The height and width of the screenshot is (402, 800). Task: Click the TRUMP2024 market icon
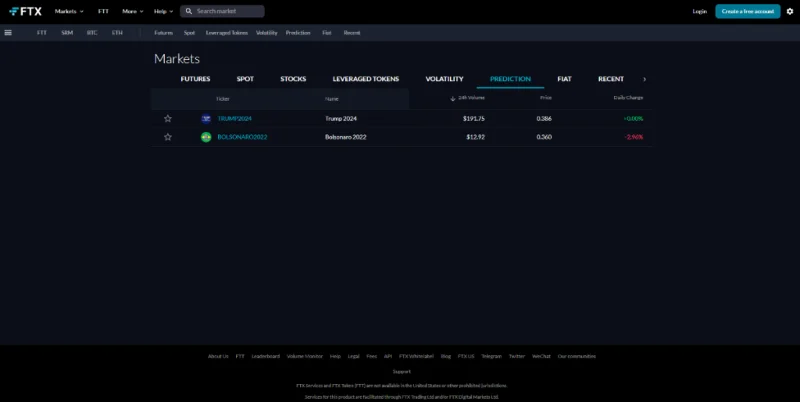click(206, 118)
